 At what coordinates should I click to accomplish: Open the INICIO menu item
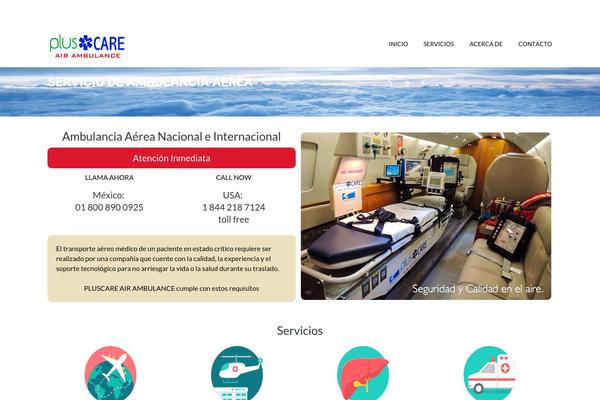coord(398,44)
